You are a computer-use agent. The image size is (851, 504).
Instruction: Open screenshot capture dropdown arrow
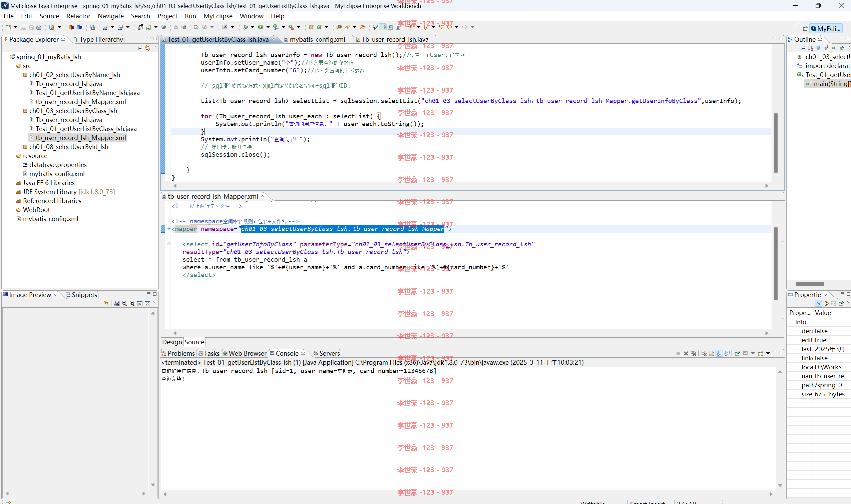pos(233,27)
